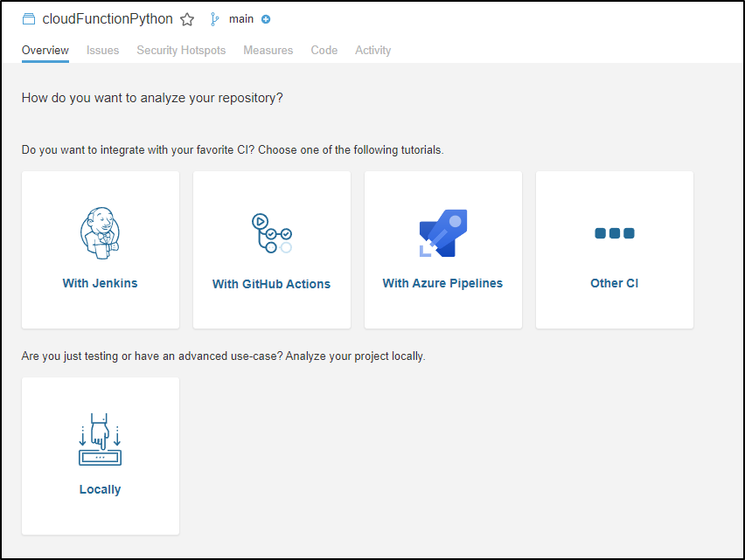
Task: Open the Activity tab
Action: (373, 51)
